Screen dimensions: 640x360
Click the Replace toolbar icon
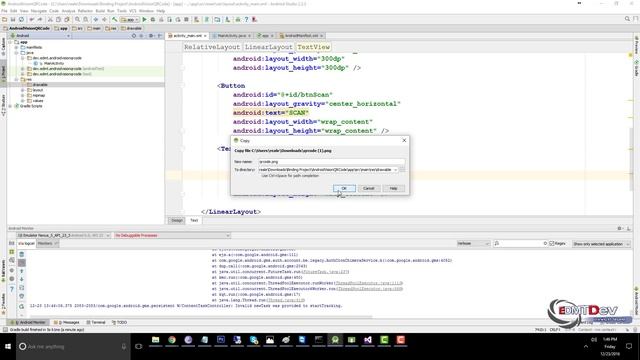86,19
